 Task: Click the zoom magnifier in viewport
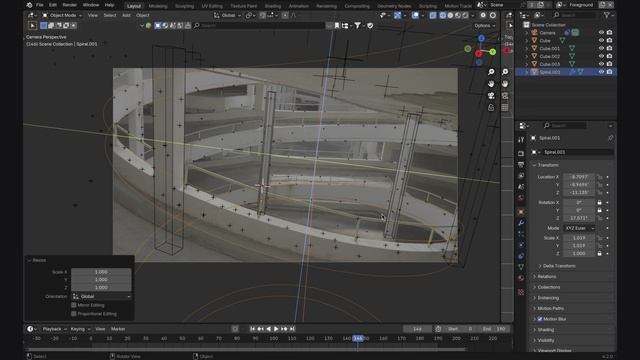491,72
